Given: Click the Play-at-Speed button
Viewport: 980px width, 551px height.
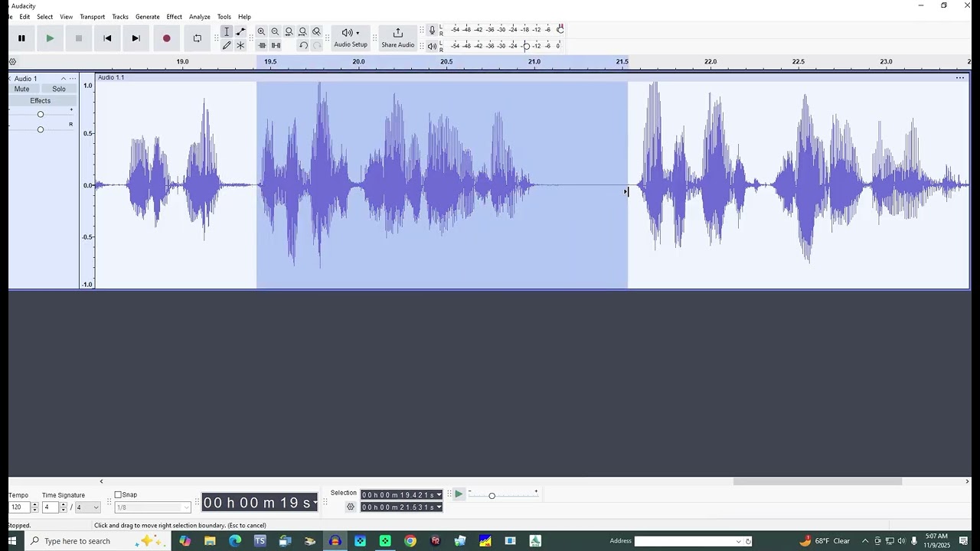Looking at the screenshot, I should [x=459, y=494].
